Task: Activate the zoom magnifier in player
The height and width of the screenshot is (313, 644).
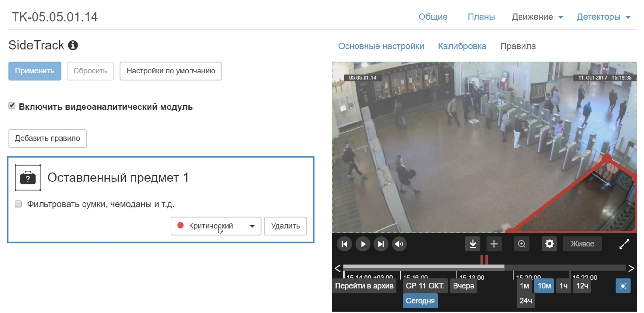Action: click(x=522, y=244)
